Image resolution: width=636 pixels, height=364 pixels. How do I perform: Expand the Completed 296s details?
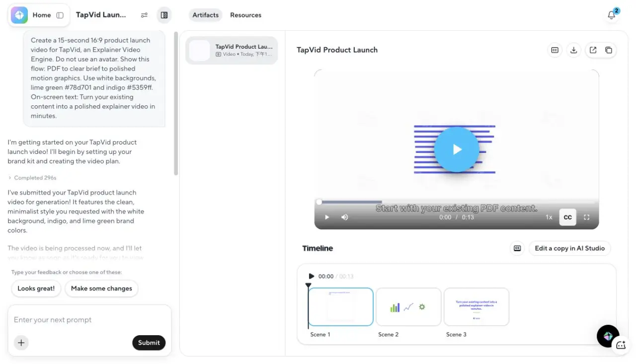pyautogui.click(x=32, y=178)
